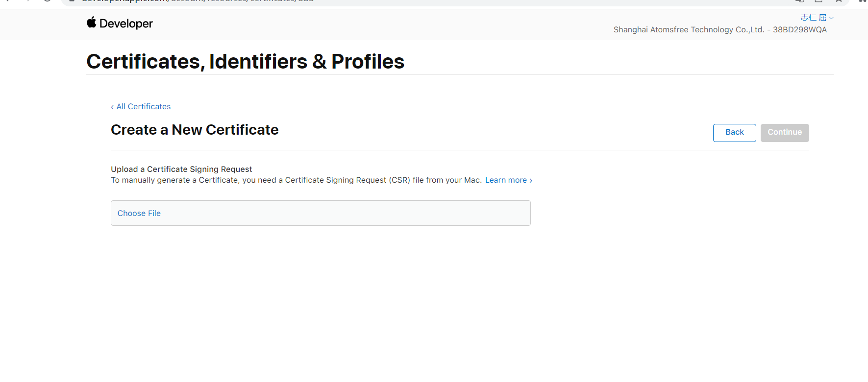Click Choose File to upload a CSR
Screen dimensions: 868x382
click(x=139, y=214)
